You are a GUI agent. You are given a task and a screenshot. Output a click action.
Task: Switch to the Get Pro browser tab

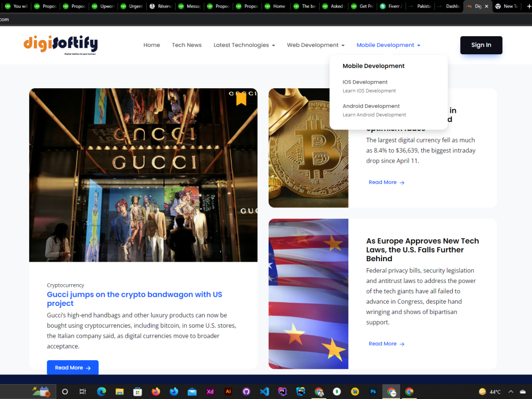pos(362,6)
